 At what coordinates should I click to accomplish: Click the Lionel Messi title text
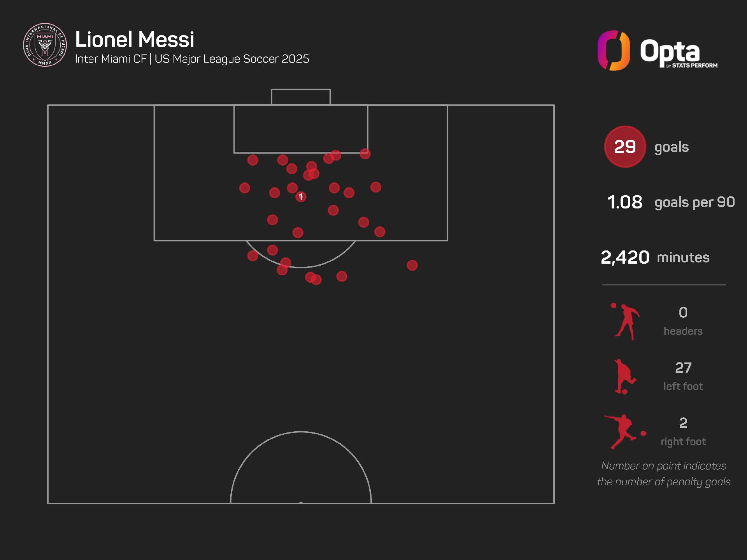(x=135, y=39)
